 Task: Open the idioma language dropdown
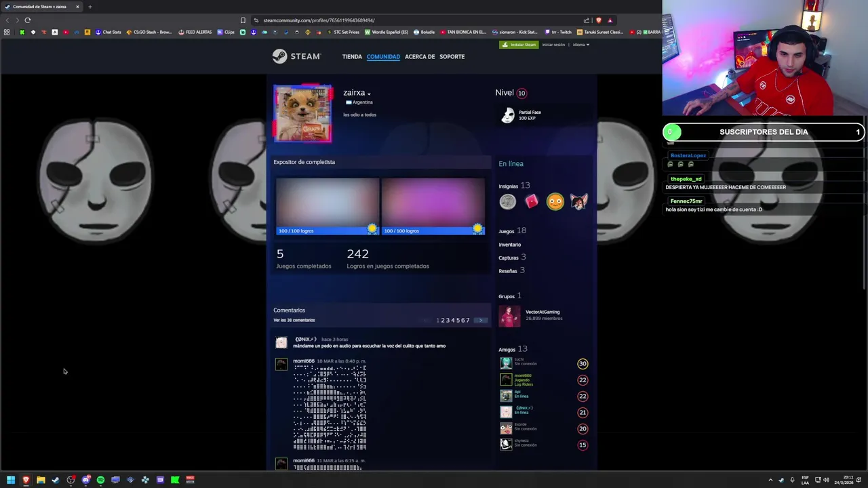tap(581, 45)
